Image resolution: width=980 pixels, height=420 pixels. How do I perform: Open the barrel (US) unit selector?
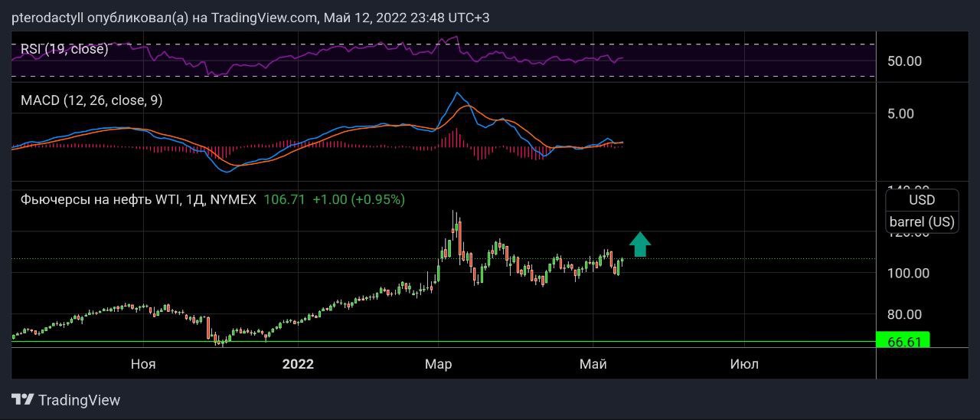tap(921, 221)
